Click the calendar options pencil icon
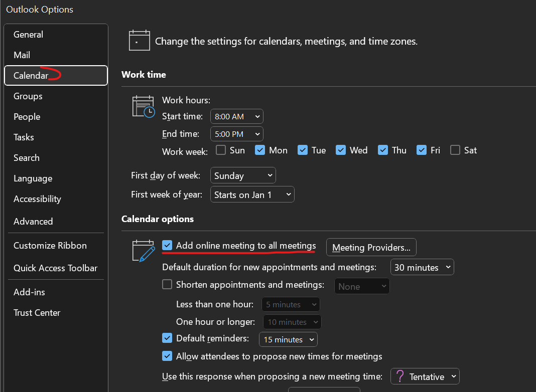Viewport: 536px width, 392px height. point(144,251)
